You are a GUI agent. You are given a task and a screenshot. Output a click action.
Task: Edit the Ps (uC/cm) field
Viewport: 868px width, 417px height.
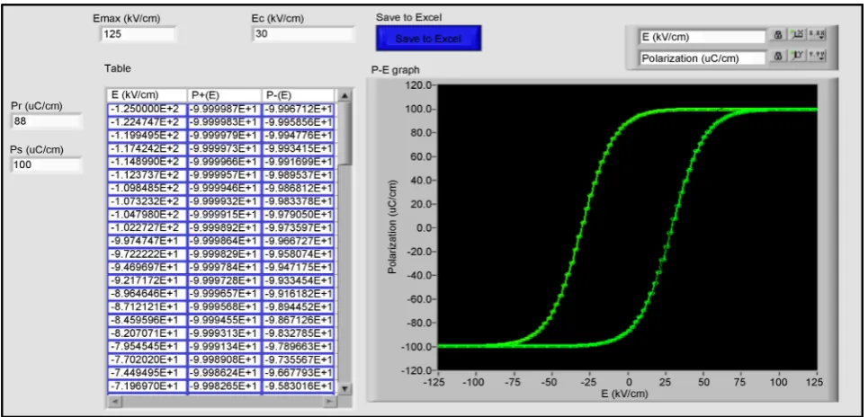point(47,164)
